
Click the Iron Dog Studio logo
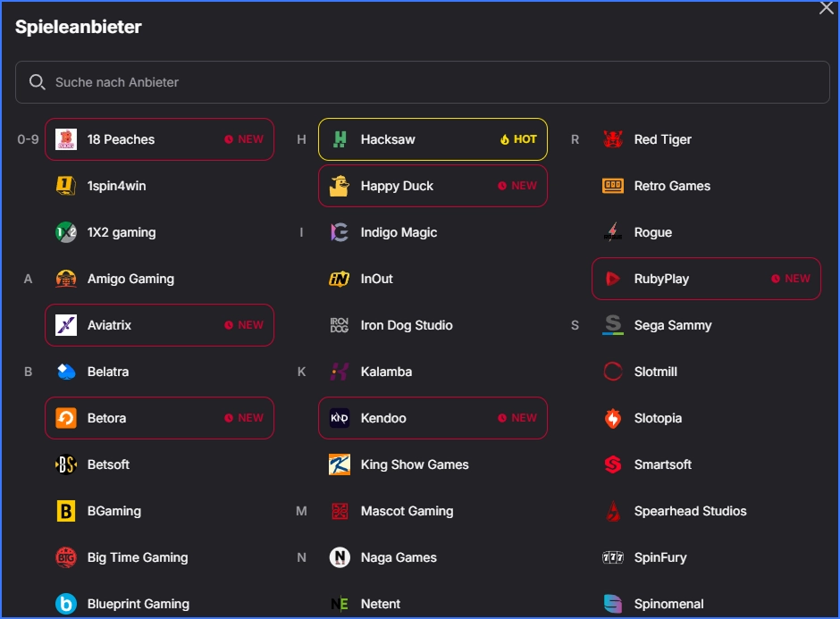[340, 325]
